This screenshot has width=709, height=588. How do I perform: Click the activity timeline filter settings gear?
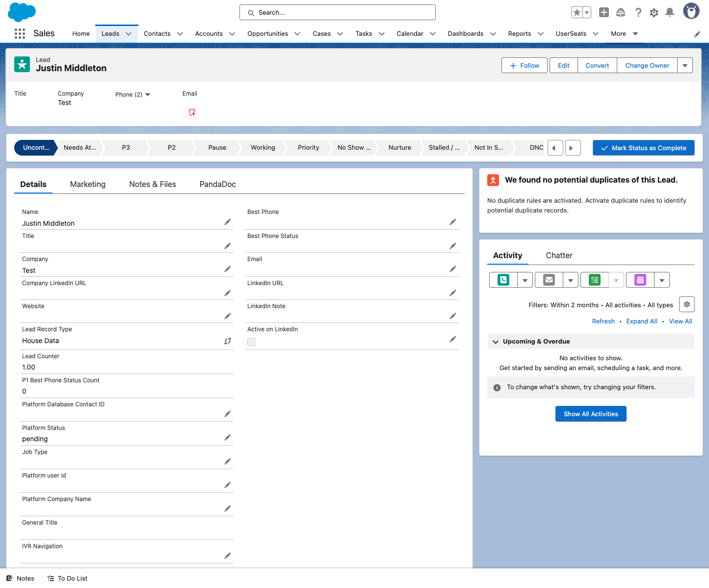click(687, 304)
